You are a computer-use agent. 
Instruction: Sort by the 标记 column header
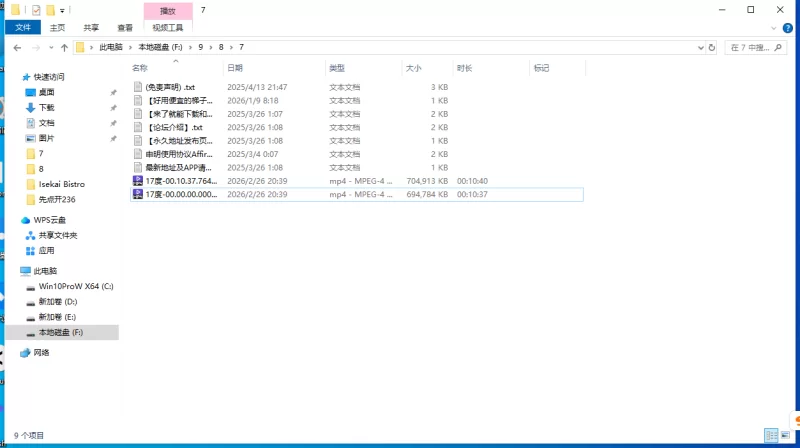[x=541, y=68]
